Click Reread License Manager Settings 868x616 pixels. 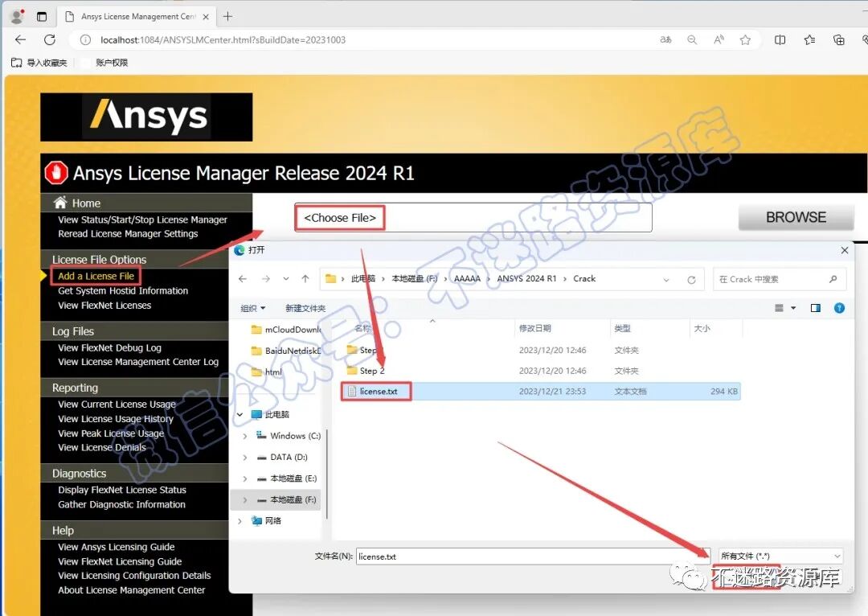[x=128, y=234]
